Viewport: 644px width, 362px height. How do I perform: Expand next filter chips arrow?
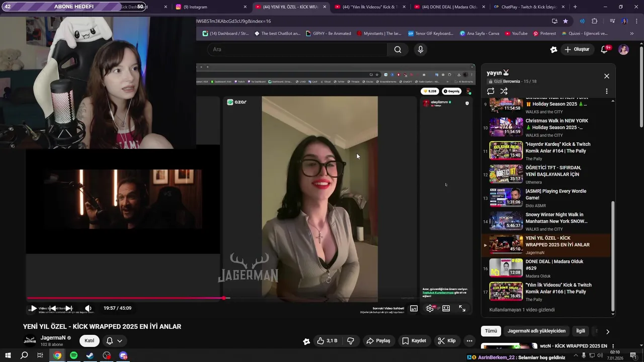[x=607, y=331]
